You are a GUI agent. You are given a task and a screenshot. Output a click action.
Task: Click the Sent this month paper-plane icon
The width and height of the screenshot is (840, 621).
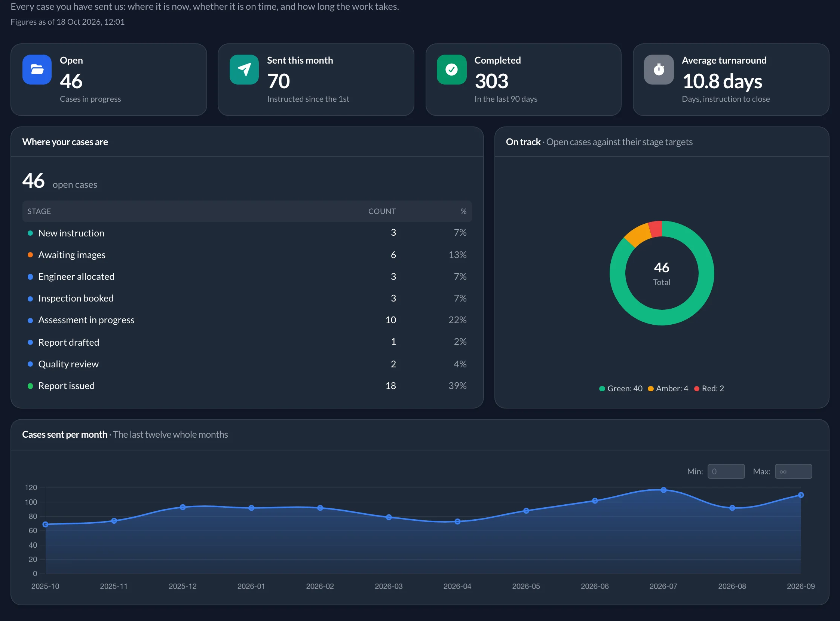point(244,70)
